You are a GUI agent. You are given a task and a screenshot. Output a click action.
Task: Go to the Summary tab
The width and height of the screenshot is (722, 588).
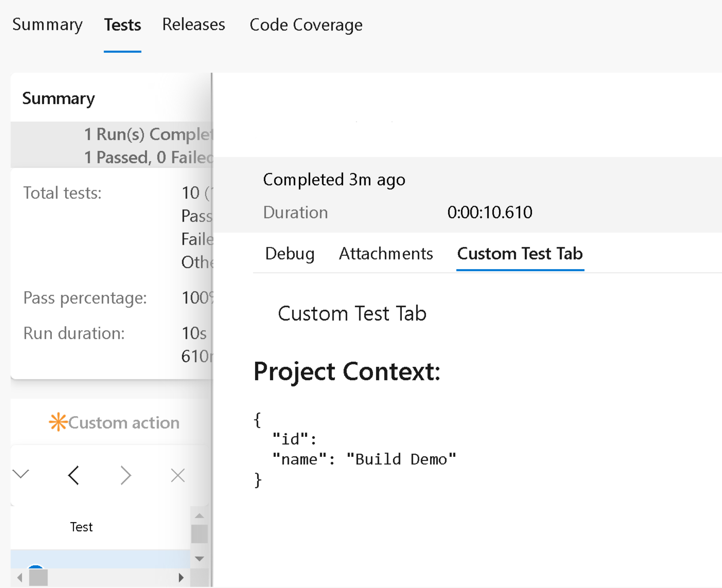pos(47,25)
